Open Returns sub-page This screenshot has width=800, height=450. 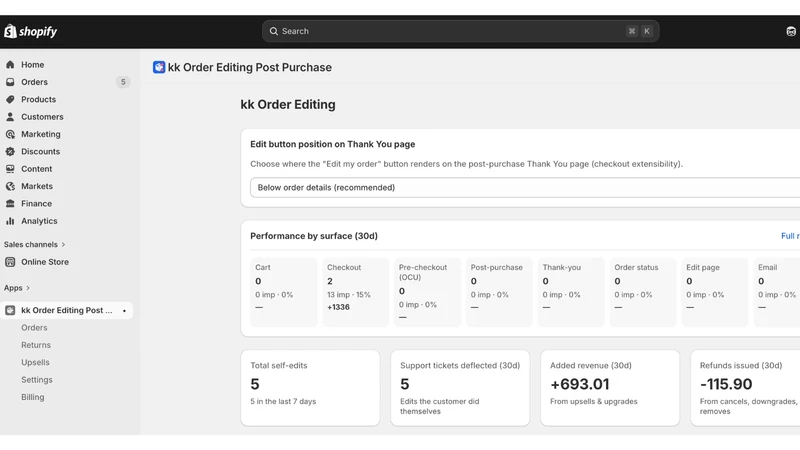point(36,345)
